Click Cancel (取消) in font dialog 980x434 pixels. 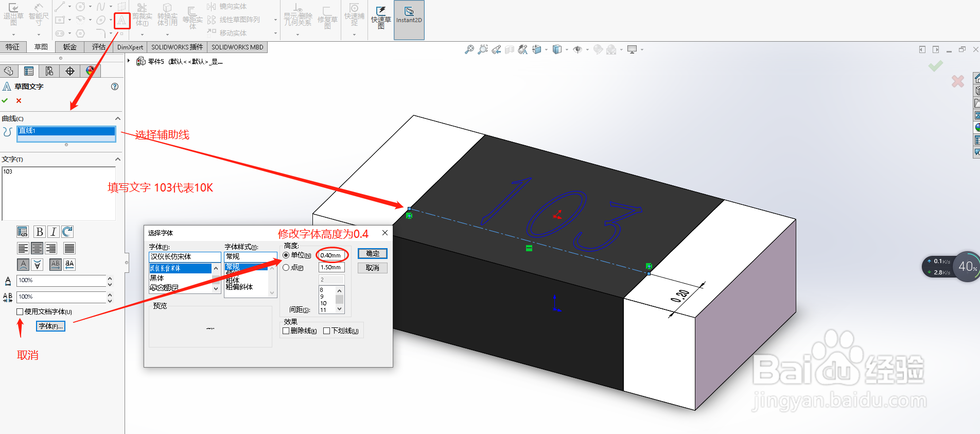(373, 268)
